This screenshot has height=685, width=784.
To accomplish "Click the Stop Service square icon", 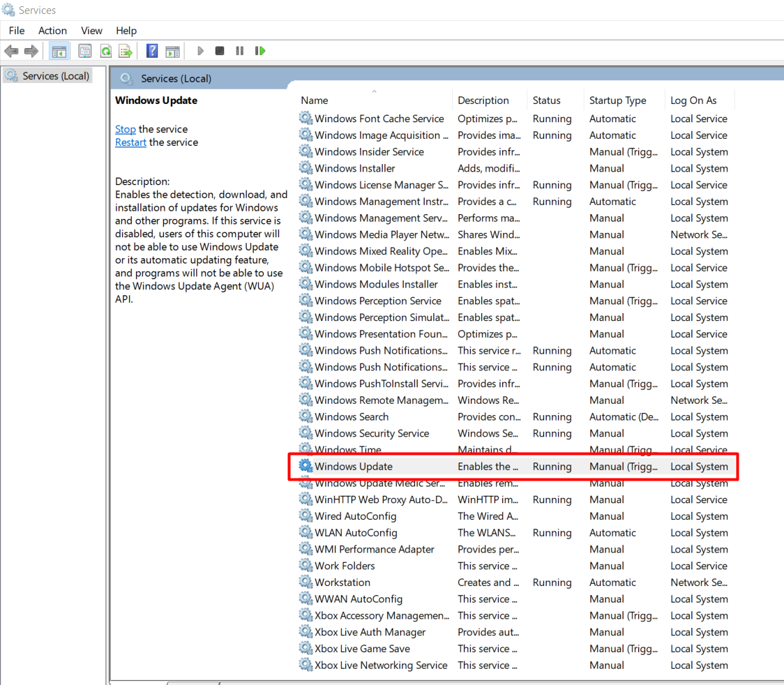I will click(x=220, y=51).
